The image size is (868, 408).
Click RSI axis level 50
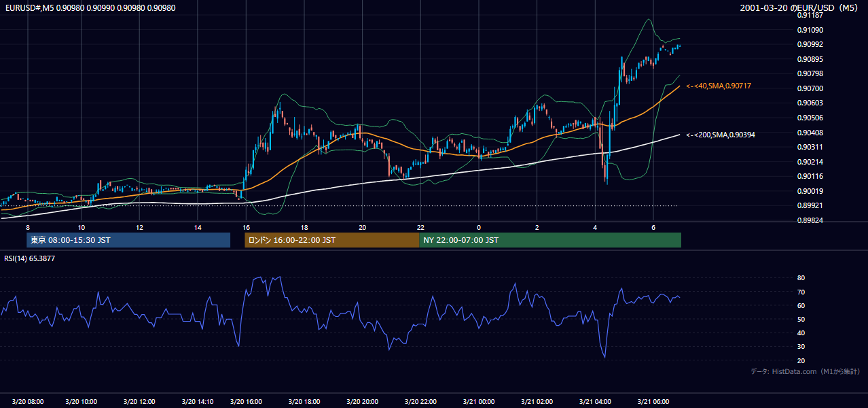pos(801,319)
